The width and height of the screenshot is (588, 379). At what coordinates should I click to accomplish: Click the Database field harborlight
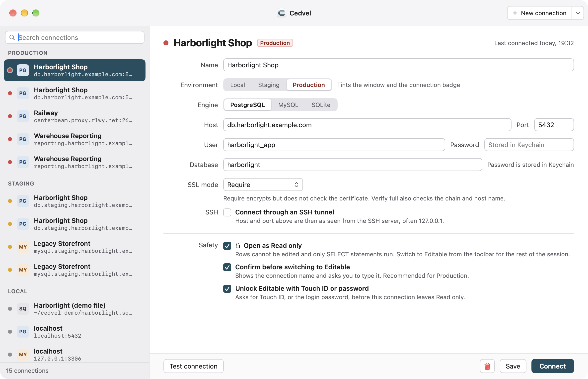[353, 165]
